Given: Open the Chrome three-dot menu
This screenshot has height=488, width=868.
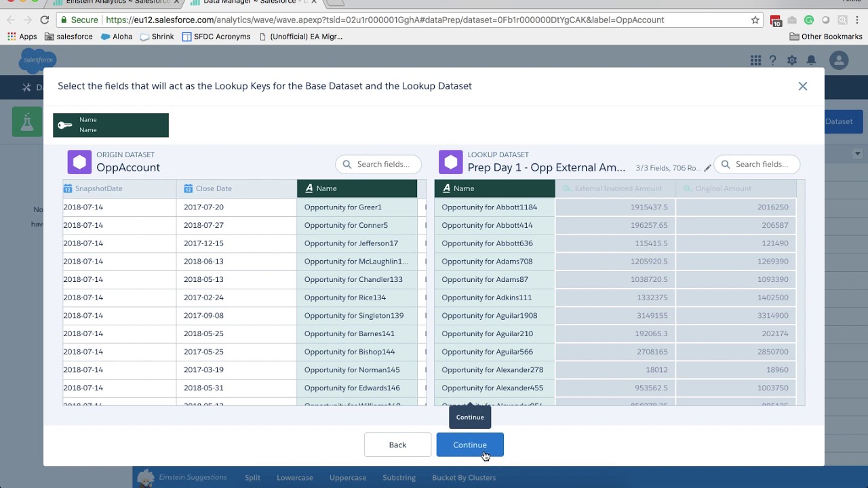Looking at the screenshot, I should coord(859,20).
